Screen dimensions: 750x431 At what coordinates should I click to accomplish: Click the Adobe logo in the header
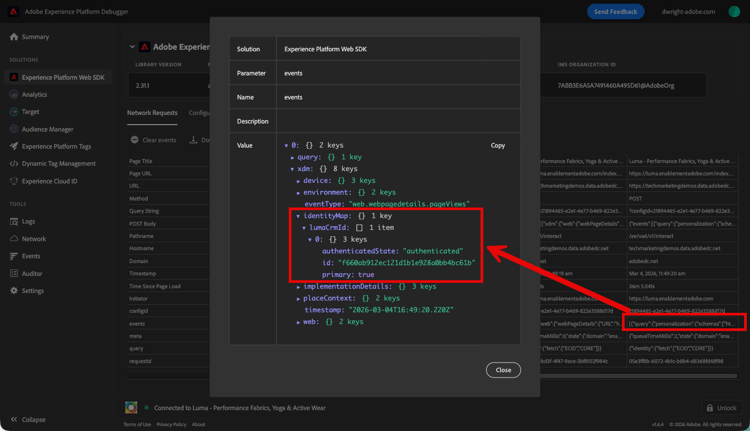(x=13, y=11)
